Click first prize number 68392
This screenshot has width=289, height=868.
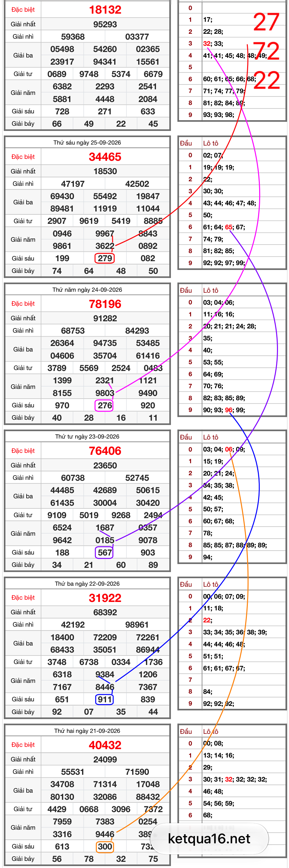[x=105, y=612]
